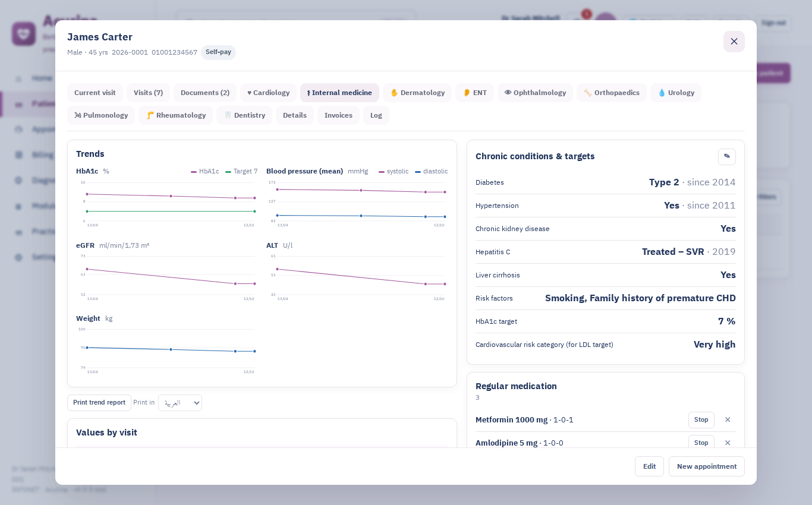The image size is (812, 505).
Task: Create a New appointment
Action: tap(707, 466)
